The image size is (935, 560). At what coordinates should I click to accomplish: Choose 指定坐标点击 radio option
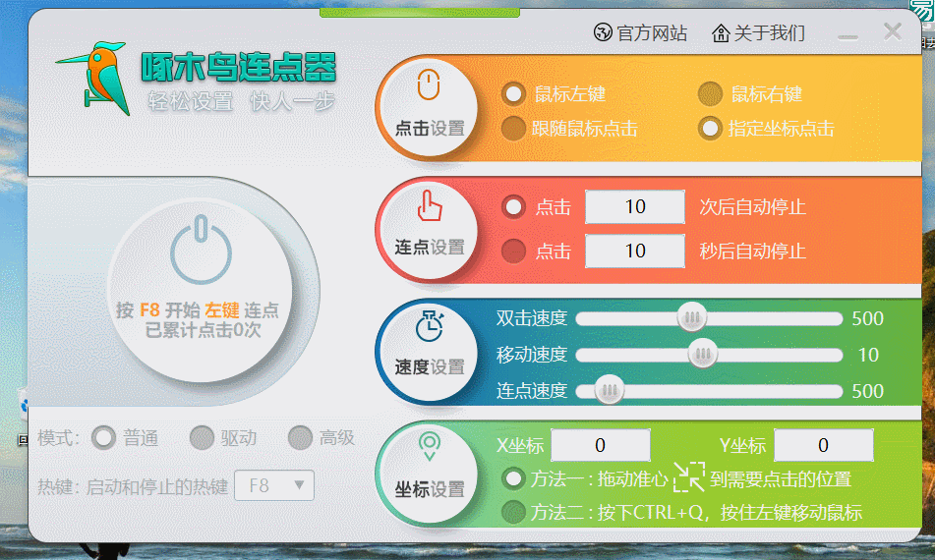(710, 128)
